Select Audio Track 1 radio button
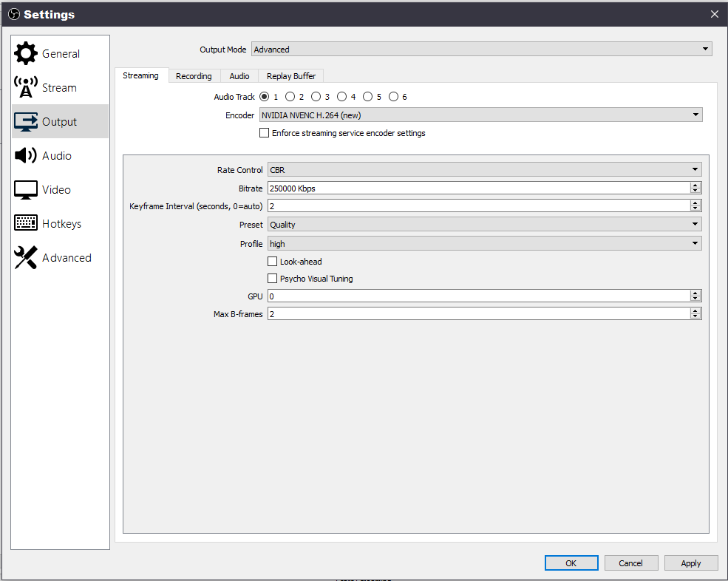Viewport: 728px width, 581px height. coord(264,97)
